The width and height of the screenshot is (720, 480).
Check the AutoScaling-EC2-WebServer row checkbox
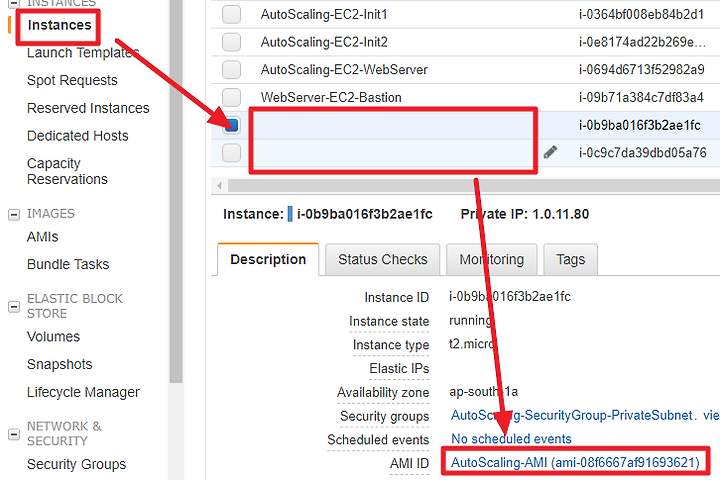231,70
